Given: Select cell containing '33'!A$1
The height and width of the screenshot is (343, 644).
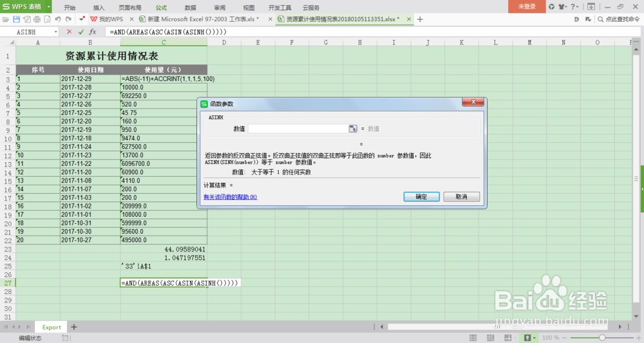Looking at the screenshot, I should pyautogui.click(x=164, y=266).
